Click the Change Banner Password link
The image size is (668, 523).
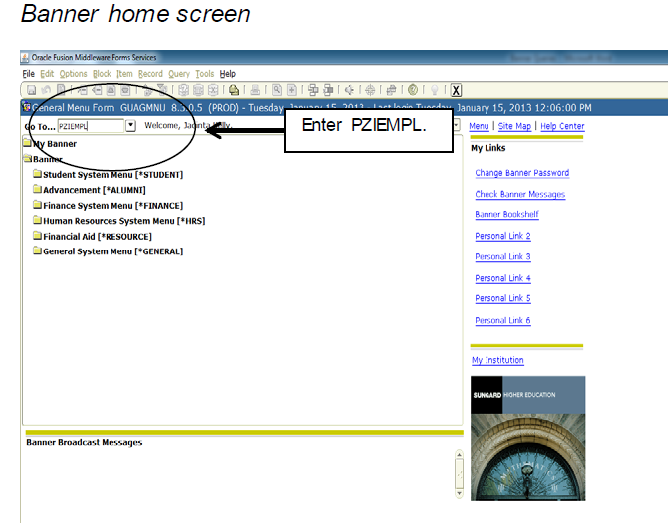(x=522, y=173)
